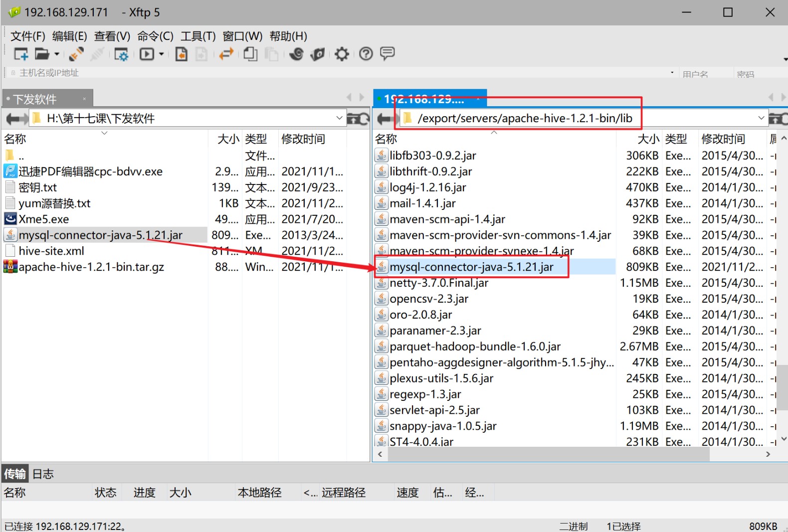Switch to the 192.168.129.... remote tab
Viewport: 788px width, 532px height.
(430, 99)
